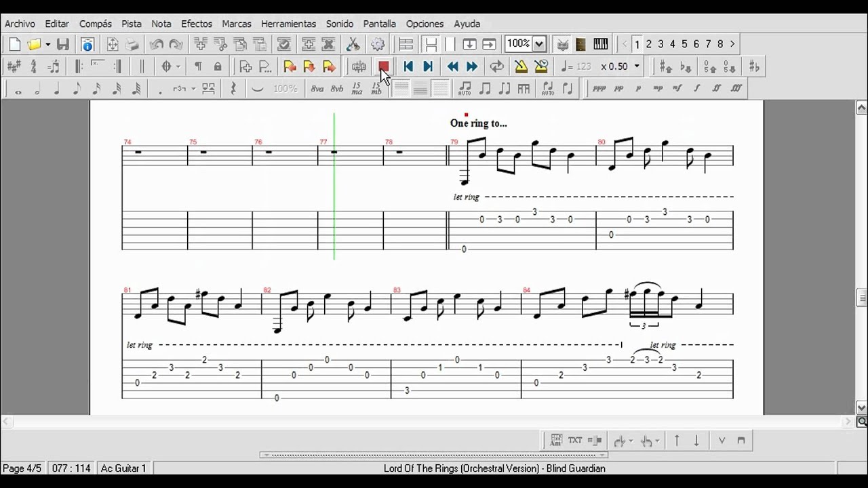This screenshot has height=488, width=868.
Task: Click the tempo value 123
Action: coord(583,66)
